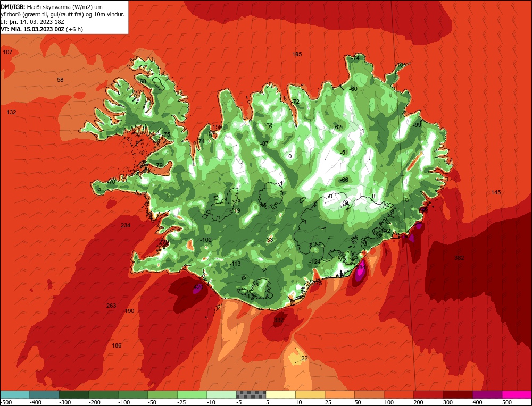Click the -72 value on the north coast
The height and width of the screenshot is (406, 532).
[295, 101]
